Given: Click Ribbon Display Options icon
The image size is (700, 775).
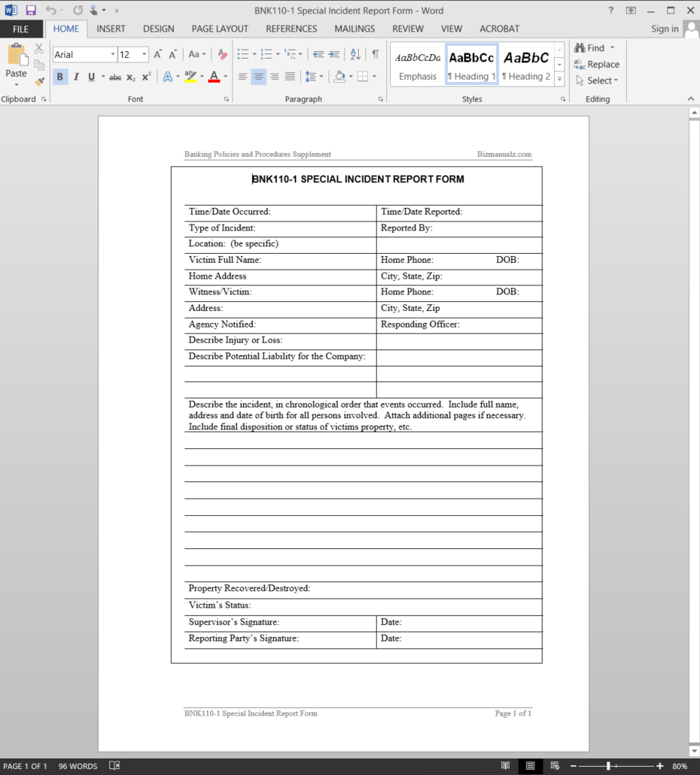Looking at the screenshot, I should (631, 10).
